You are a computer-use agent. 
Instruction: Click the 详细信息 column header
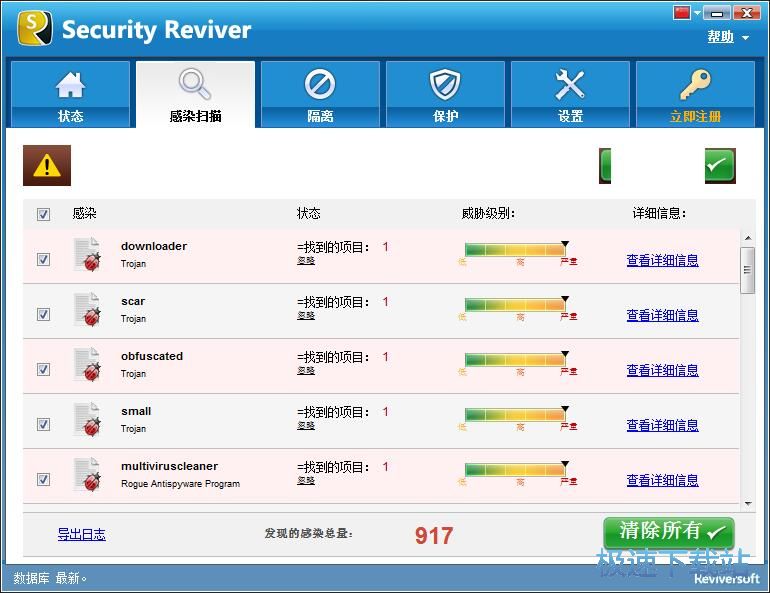click(x=660, y=213)
